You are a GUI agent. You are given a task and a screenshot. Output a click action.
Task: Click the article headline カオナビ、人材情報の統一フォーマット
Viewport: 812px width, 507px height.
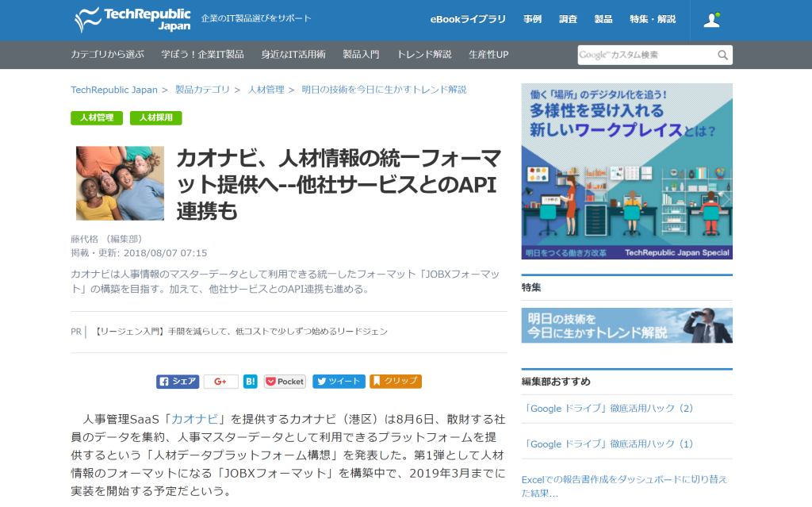pos(339,185)
